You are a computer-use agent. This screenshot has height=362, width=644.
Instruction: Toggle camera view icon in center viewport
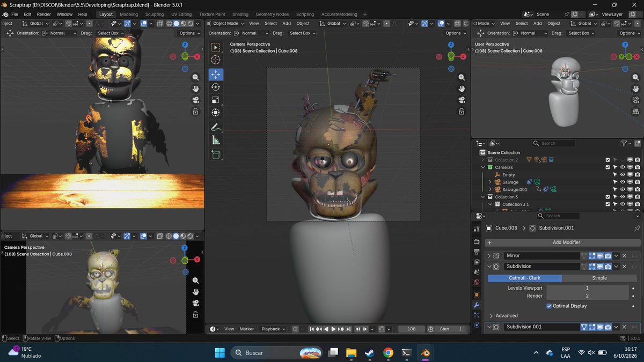tap(462, 100)
